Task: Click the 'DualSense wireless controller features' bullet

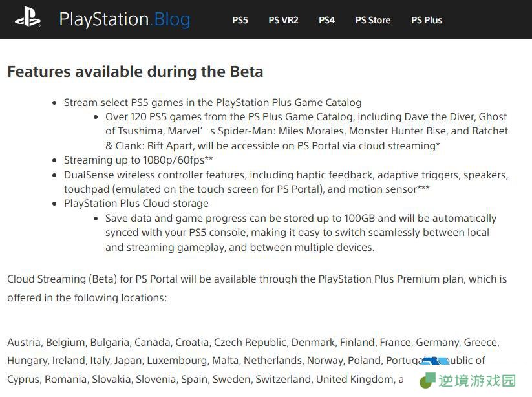Action: click(286, 182)
